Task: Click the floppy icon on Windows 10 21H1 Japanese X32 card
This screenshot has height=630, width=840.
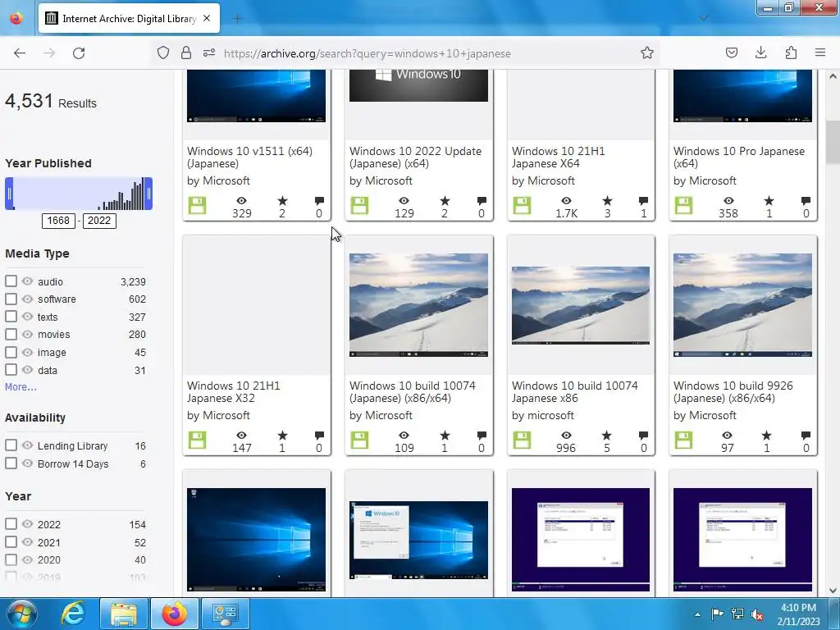Action: (x=197, y=440)
